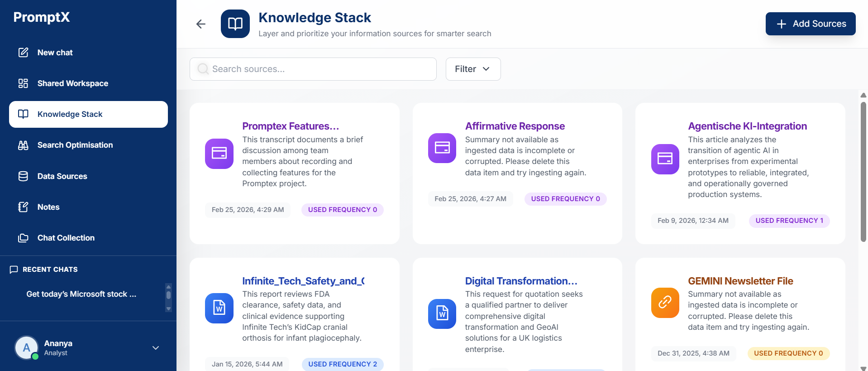Click the purple icon on Promptex Features card

click(219, 154)
